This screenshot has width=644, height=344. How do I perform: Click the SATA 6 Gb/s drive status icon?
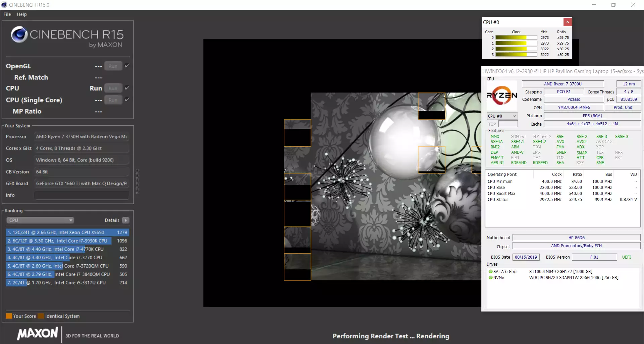coord(491,272)
